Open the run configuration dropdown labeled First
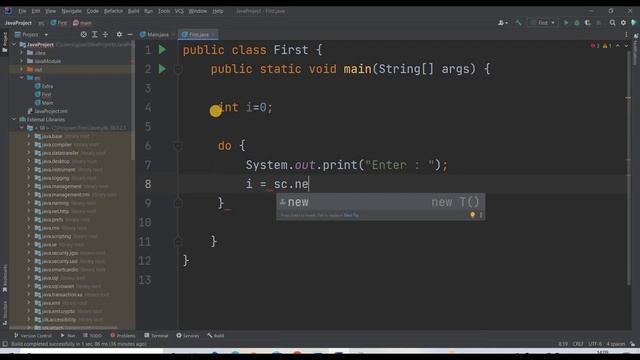Screen dimensions: 640x360 click(542, 23)
